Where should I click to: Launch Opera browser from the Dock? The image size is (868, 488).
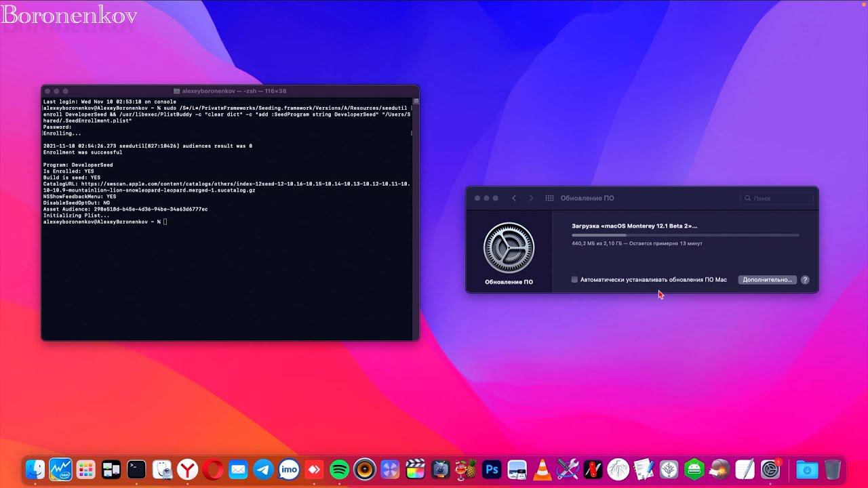coord(213,469)
